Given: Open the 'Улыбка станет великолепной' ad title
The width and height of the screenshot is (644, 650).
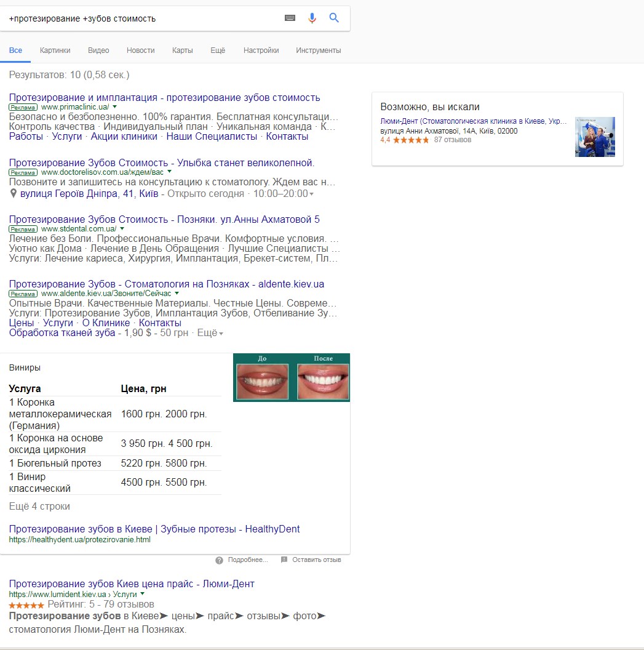Looking at the screenshot, I should click(162, 163).
